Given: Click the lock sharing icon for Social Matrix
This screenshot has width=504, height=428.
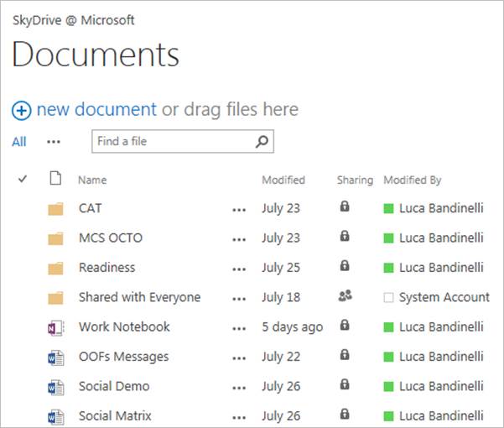Looking at the screenshot, I should coord(345,414).
